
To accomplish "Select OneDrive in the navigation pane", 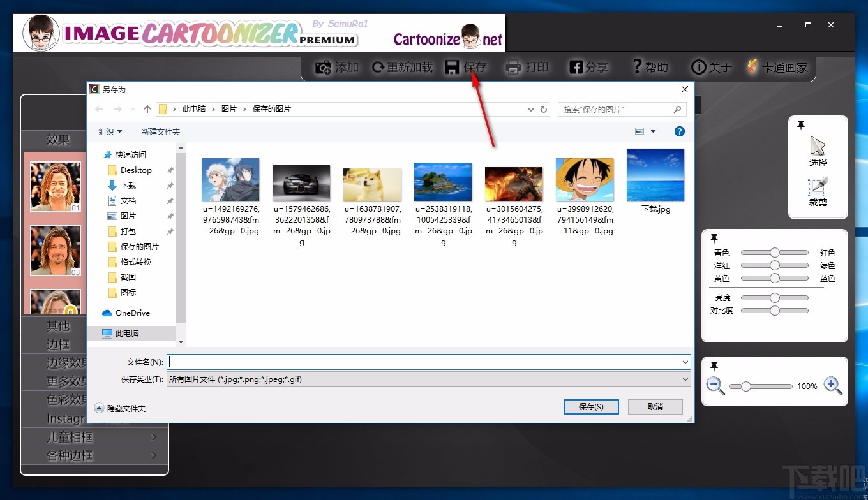I will click(x=133, y=313).
